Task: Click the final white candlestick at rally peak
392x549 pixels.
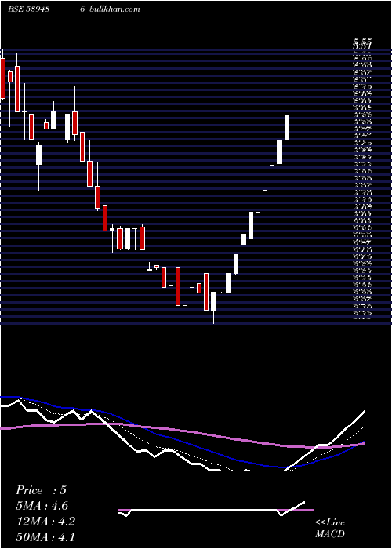Action: tap(287, 127)
